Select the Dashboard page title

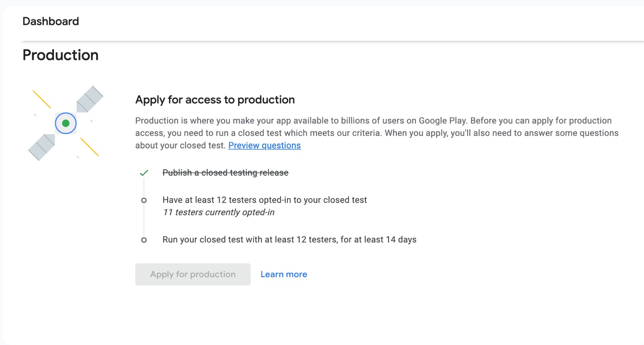51,21
